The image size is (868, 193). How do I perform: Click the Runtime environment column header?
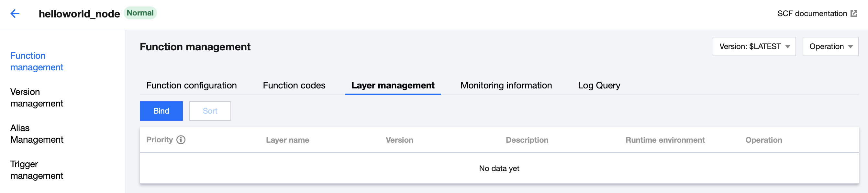665,140
